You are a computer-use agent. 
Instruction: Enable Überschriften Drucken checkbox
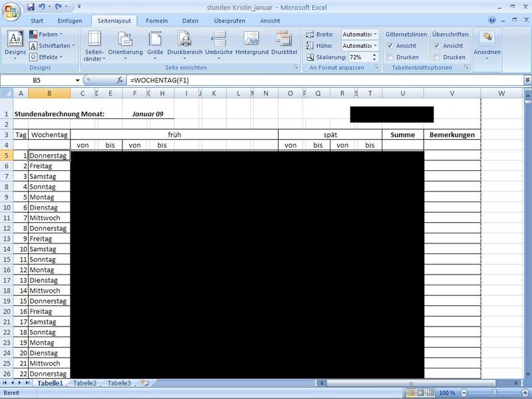(437, 57)
